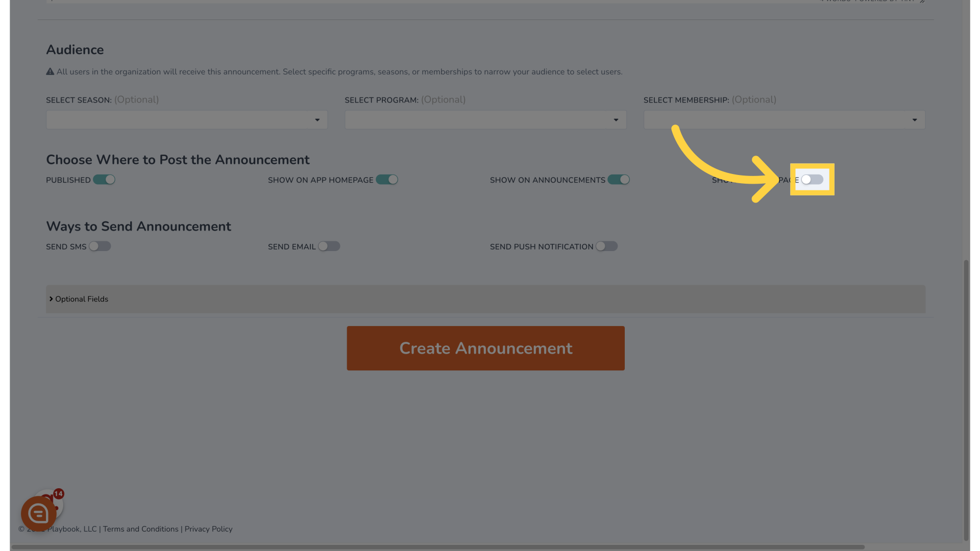980x551 pixels.
Task: Open the Select Membership dropdown
Action: click(x=784, y=120)
